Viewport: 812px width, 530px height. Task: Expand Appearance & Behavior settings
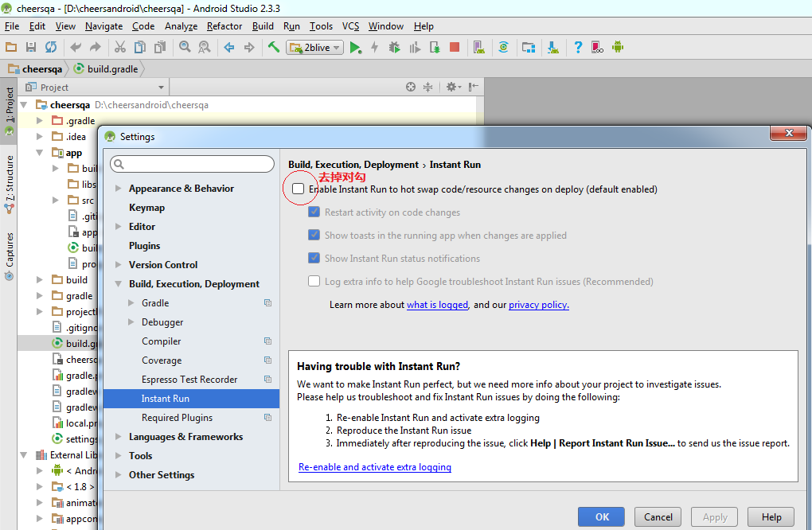(119, 189)
